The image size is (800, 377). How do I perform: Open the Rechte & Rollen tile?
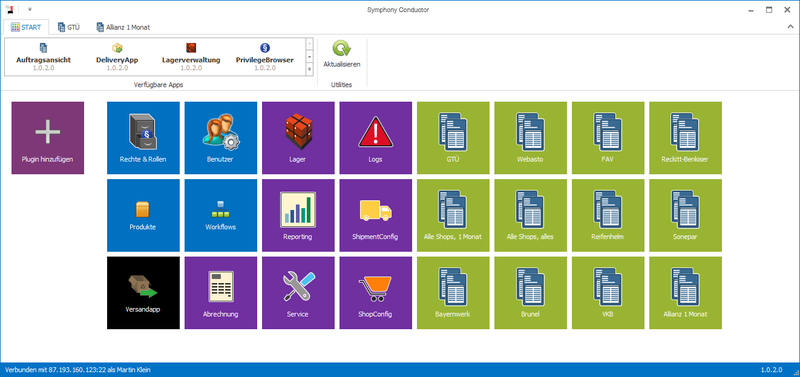click(143, 138)
